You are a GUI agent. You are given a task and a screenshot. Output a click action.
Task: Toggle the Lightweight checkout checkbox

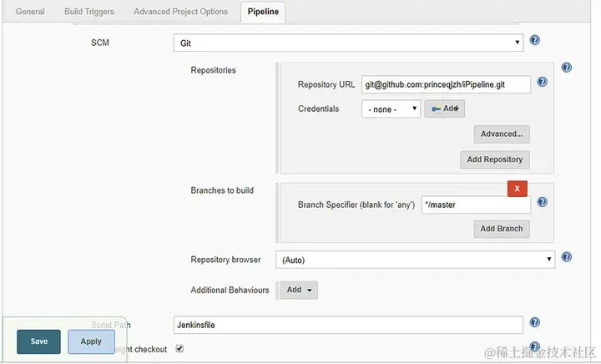(x=179, y=348)
